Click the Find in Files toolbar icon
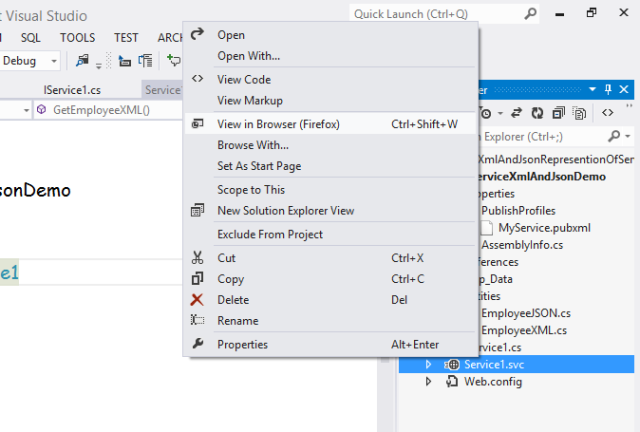The width and height of the screenshot is (640, 432). coord(82,60)
